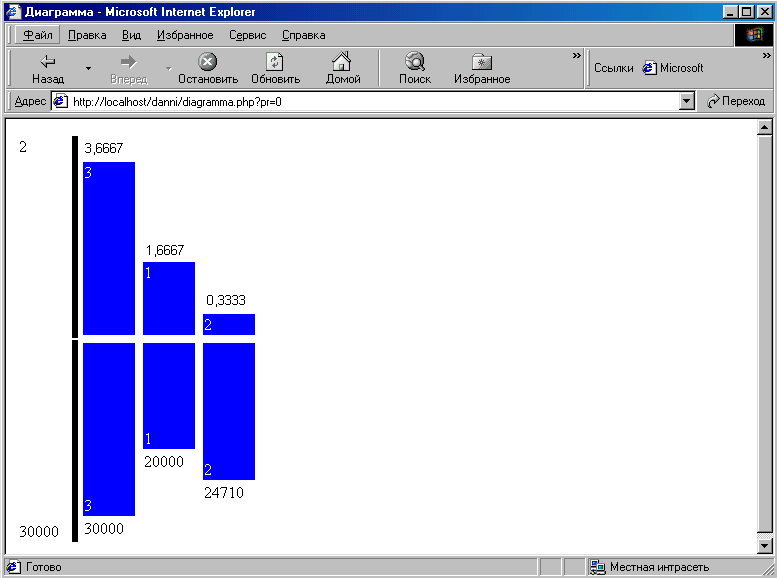The height and width of the screenshot is (578, 777).
Task: Click the 30000 label under the first bar
Action: [x=104, y=529]
